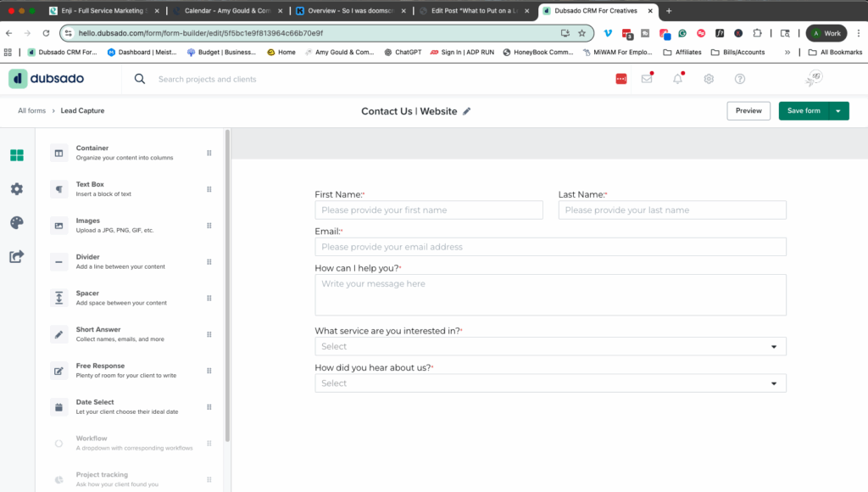This screenshot has width=868, height=492.
Task: Switch to the Edit Post tab
Action: (x=475, y=10)
